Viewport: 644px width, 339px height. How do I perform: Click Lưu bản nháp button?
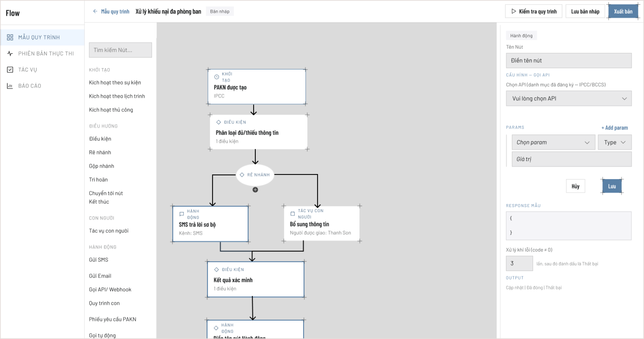coord(585,11)
